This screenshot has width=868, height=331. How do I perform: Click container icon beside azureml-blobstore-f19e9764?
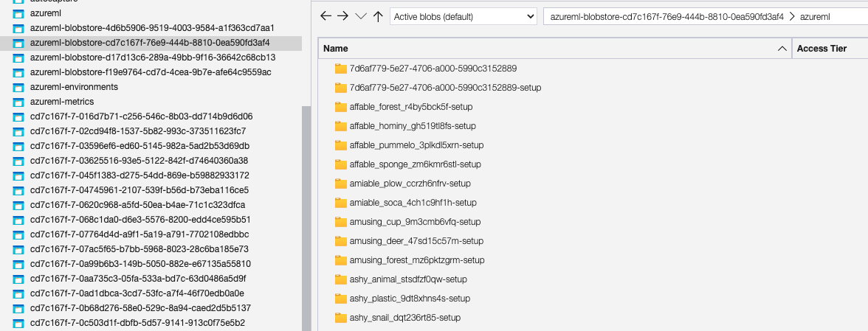[19, 72]
